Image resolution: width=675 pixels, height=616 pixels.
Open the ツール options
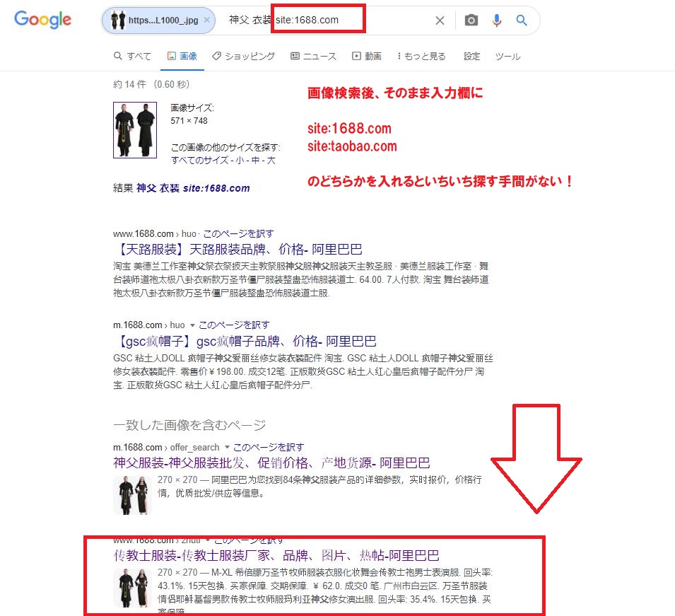point(507,57)
